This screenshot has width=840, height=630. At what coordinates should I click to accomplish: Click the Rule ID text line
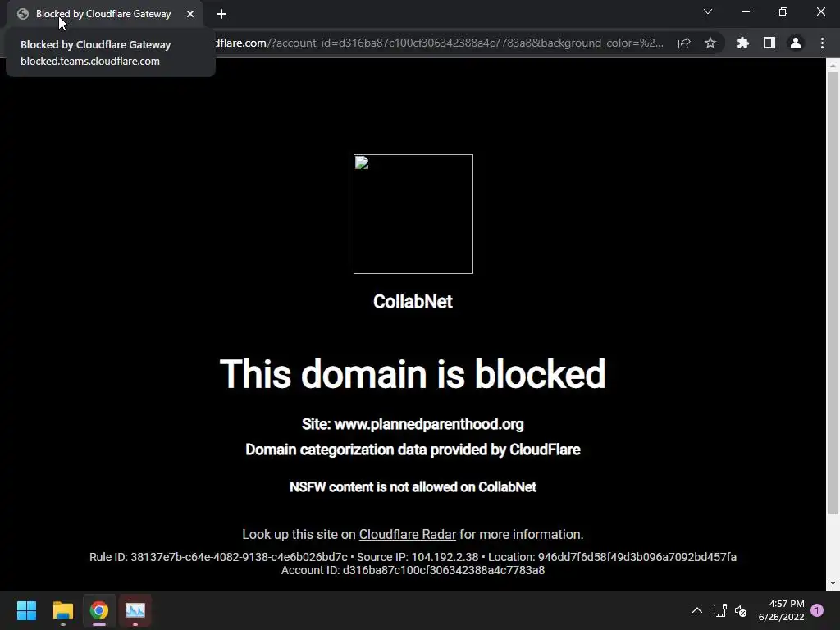[413, 557]
